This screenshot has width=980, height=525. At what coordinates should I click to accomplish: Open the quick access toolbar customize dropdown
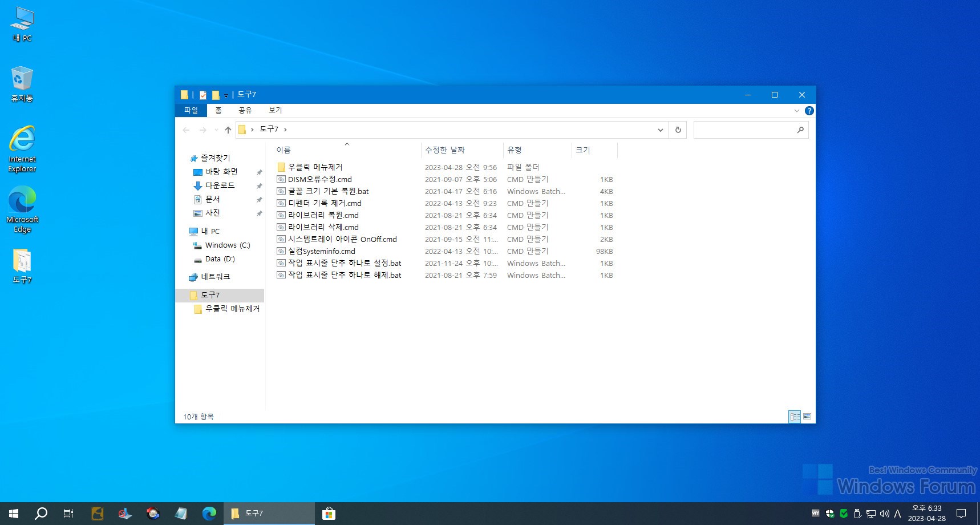click(226, 95)
